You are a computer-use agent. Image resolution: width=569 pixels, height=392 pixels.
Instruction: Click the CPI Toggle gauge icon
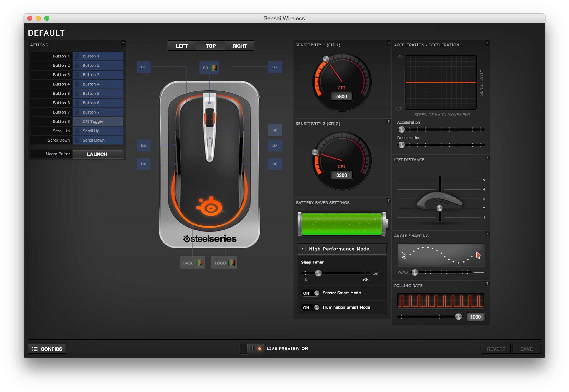(x=77, y=121)
